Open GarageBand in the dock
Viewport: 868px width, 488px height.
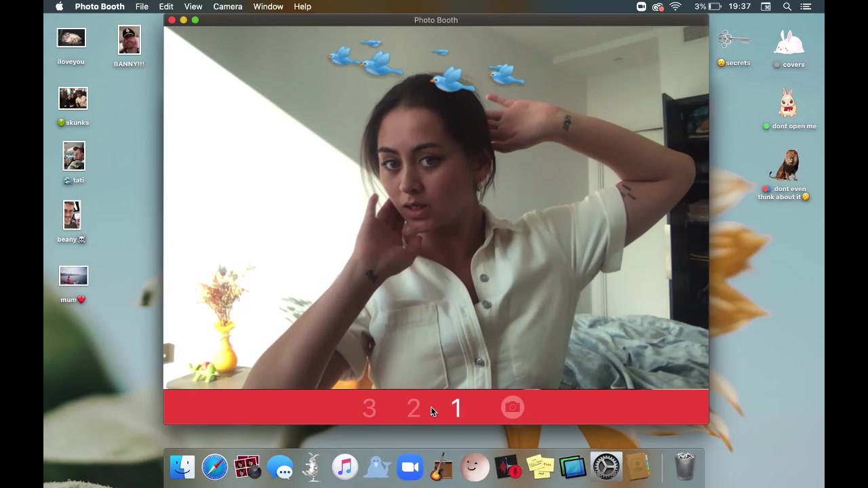[x=441, y=467]
